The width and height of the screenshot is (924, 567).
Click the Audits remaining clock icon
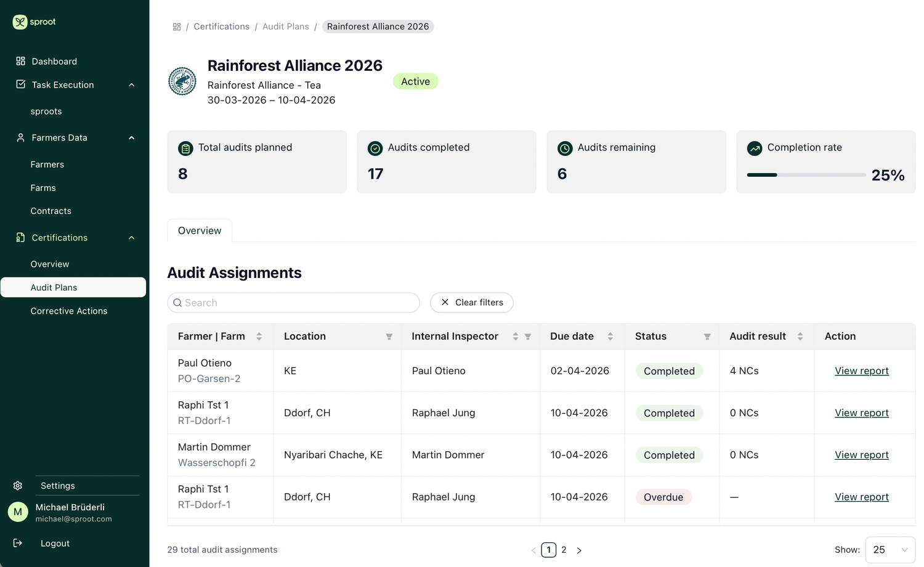point(565,148)
